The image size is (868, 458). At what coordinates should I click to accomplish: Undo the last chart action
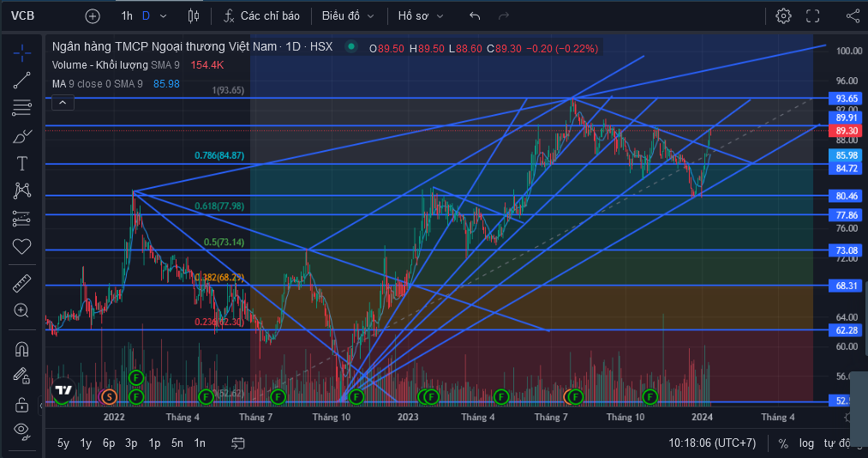pyautogui.click(x=475, y=16)
